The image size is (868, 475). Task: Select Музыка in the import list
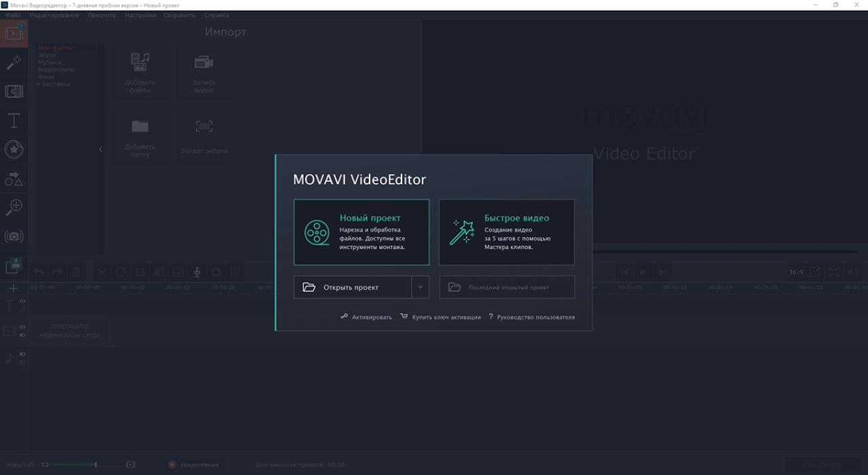click(50, 62)
